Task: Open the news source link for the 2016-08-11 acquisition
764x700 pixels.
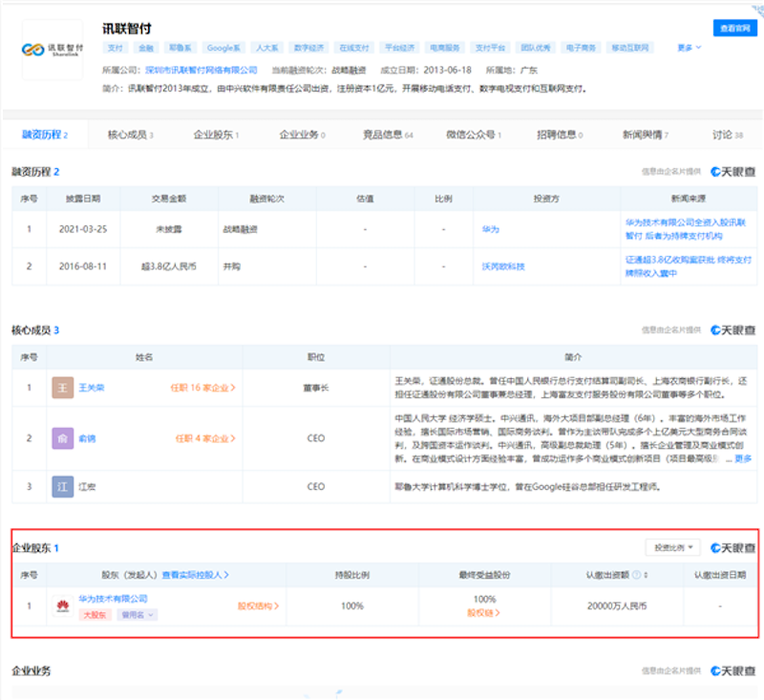Action: 688,266
